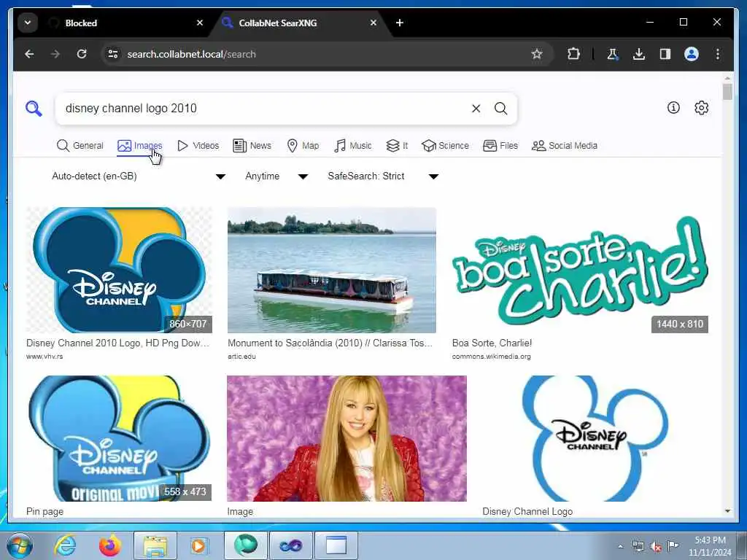Close the Blocked tab

200,23
